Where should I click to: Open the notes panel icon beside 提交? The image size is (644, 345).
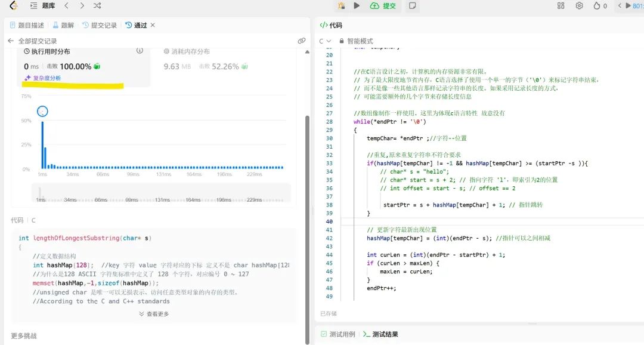coord(414,5)
